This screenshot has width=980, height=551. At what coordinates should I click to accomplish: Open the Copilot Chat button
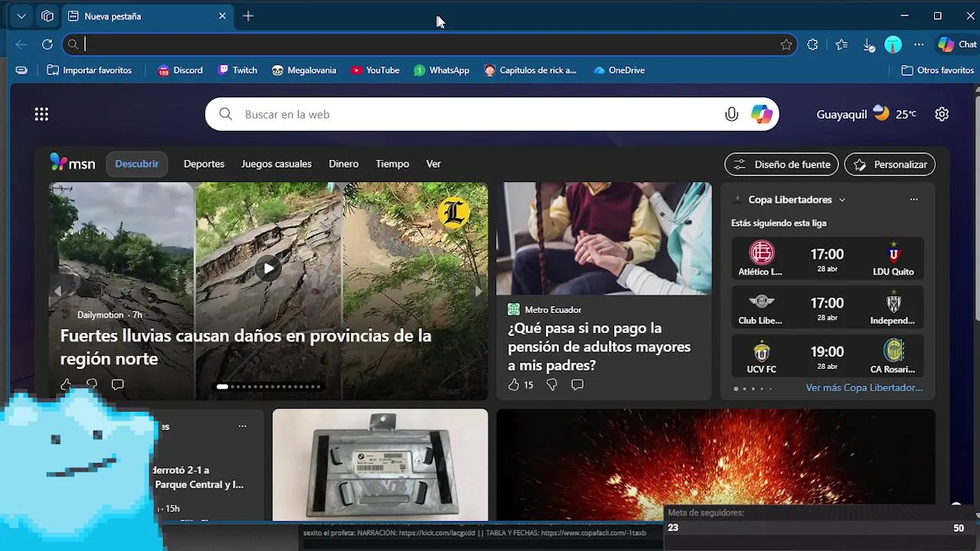[x=957, y=44]
